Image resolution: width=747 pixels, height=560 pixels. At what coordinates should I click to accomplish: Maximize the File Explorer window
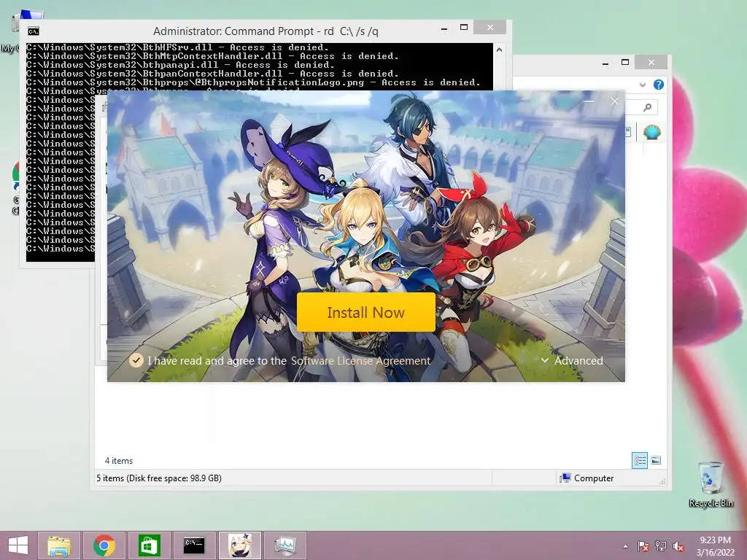coord(625,62)
